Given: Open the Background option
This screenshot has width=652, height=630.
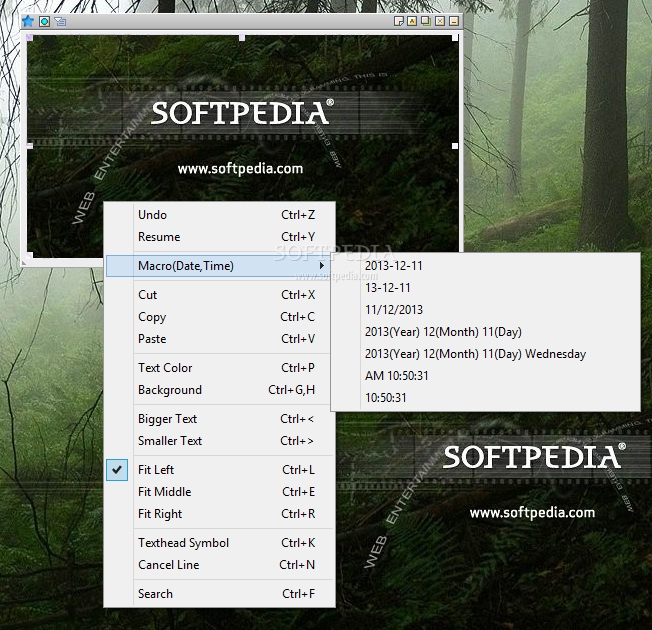Looking at the screenshot, I should [220, 390].
